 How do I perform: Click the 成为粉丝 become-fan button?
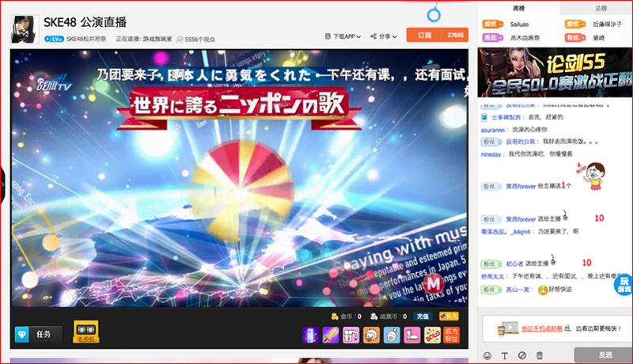click(x=451, y=336)
